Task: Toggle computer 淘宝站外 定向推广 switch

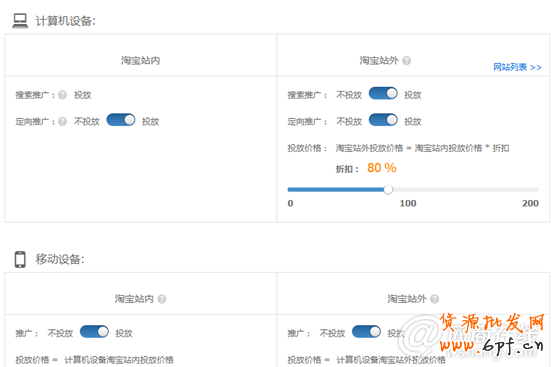Action: point(383,120)
